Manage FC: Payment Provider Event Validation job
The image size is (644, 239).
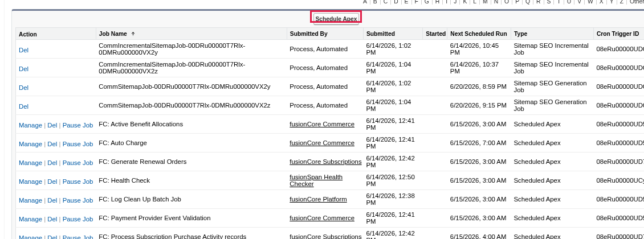[x=30, y=219]
